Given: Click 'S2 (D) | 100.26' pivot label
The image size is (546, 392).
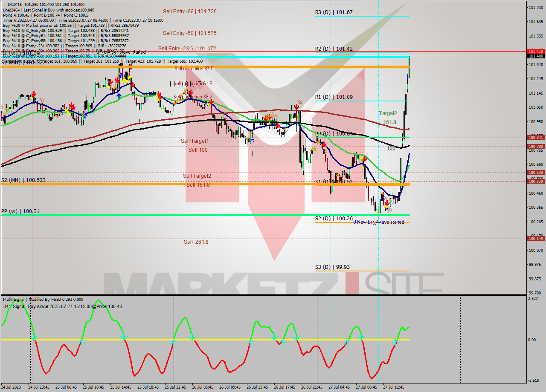Looking at the screenshot, I should click(334, 219).
